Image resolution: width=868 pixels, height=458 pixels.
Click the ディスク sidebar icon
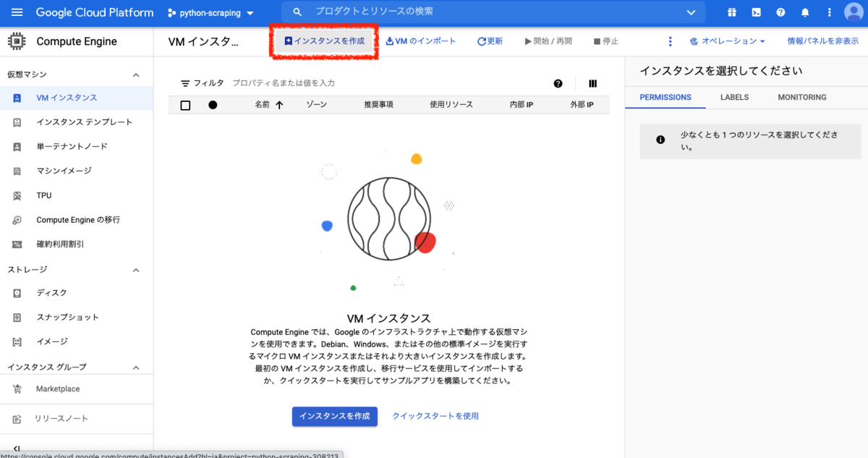coord(17,293)
